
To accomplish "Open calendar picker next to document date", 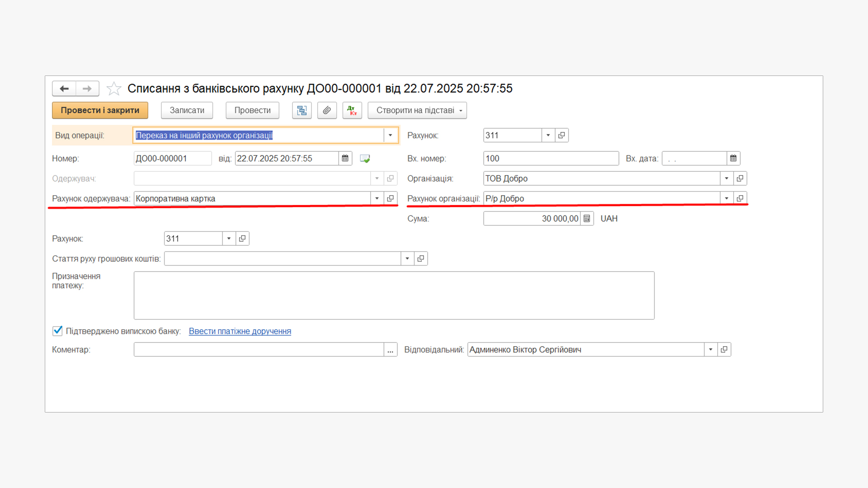I will click(x=345, y=159).
